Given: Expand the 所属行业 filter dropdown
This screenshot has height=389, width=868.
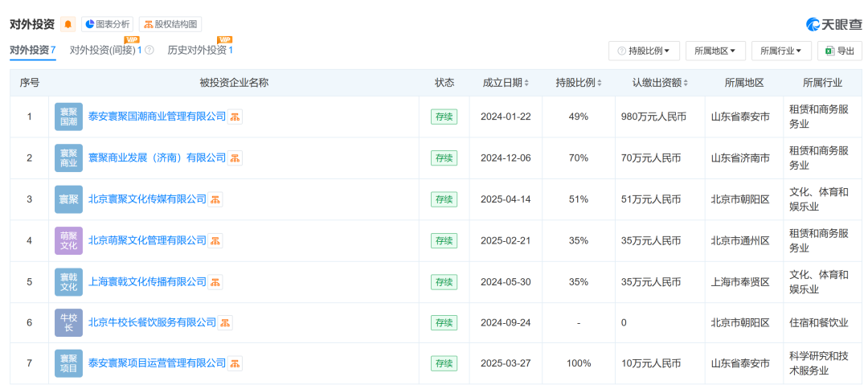Looking at the screenshot, I should point(781,51).
